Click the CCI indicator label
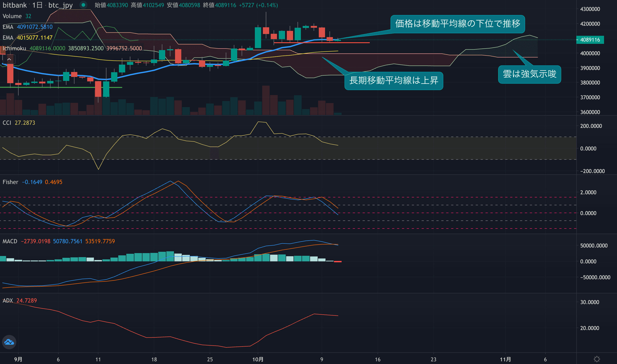Image resolution: width=617 pixels, height=364 pixels. 7,123
